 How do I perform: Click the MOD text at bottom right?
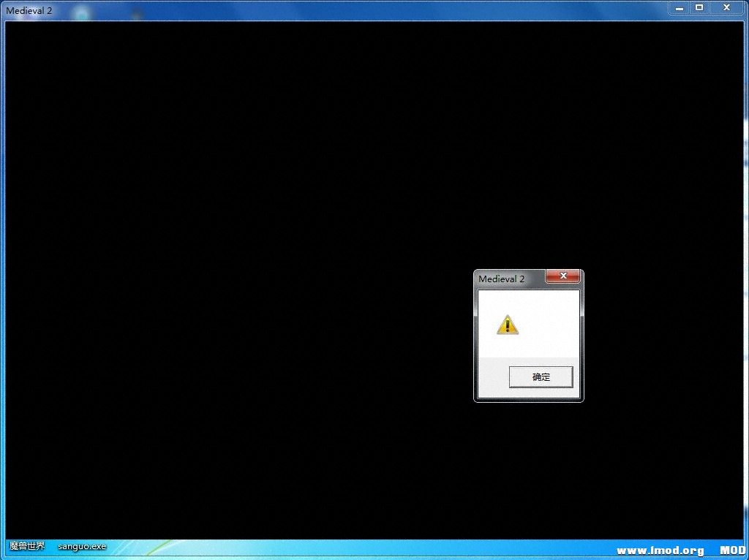pos(732,550)
